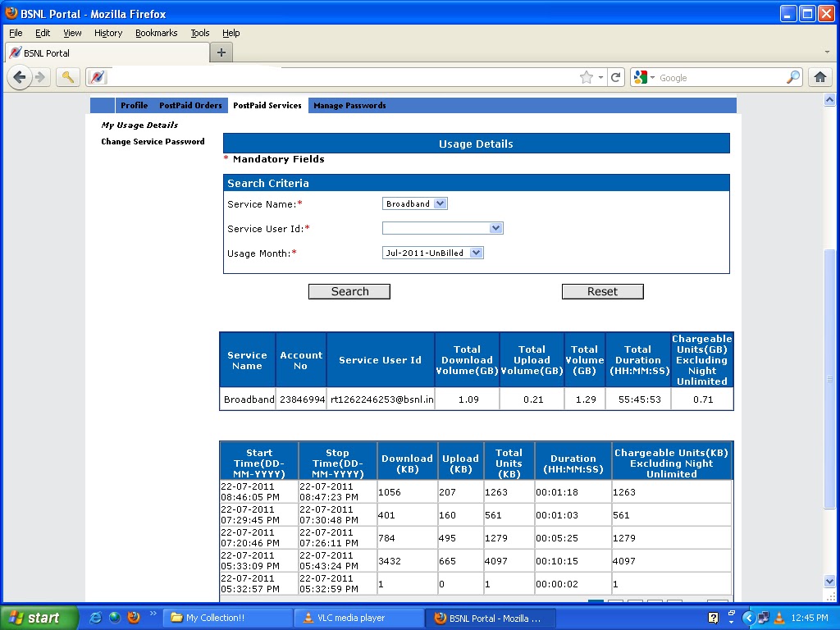Screen dimensions: 840x630
Task: Click the site identity icon in address bar
Action: tap(98, 78)
